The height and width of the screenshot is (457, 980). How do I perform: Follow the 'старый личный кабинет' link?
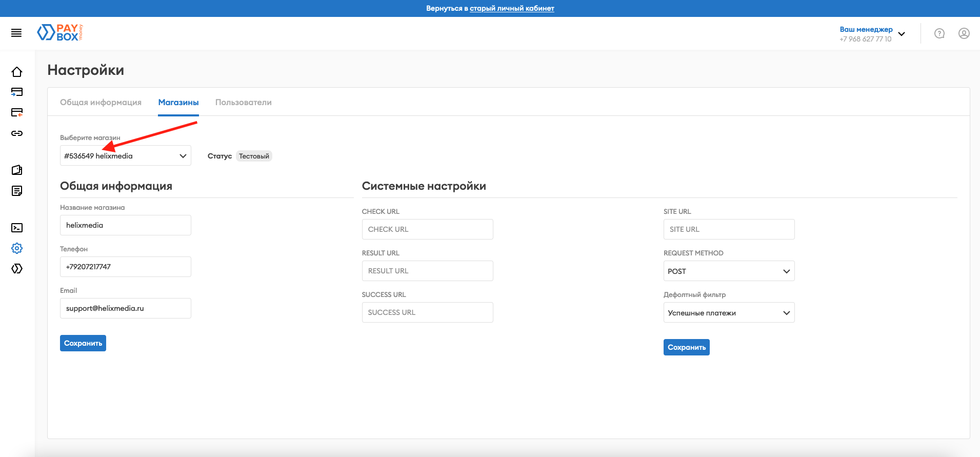click(x=512, y=8)
